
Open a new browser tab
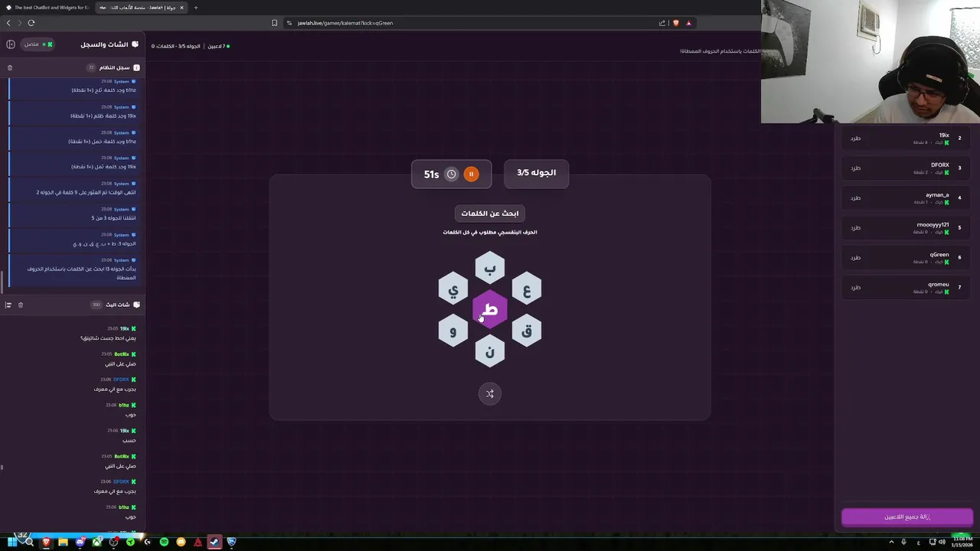[196, 8]
